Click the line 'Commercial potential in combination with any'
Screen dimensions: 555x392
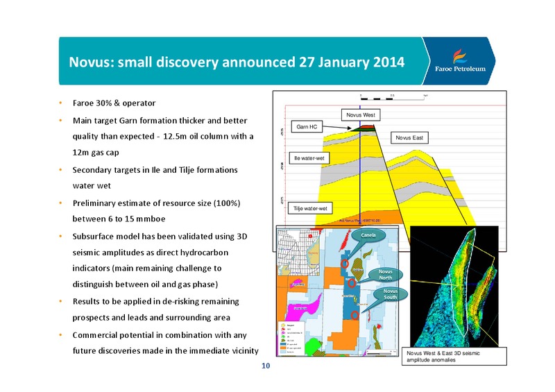point(160,335)
